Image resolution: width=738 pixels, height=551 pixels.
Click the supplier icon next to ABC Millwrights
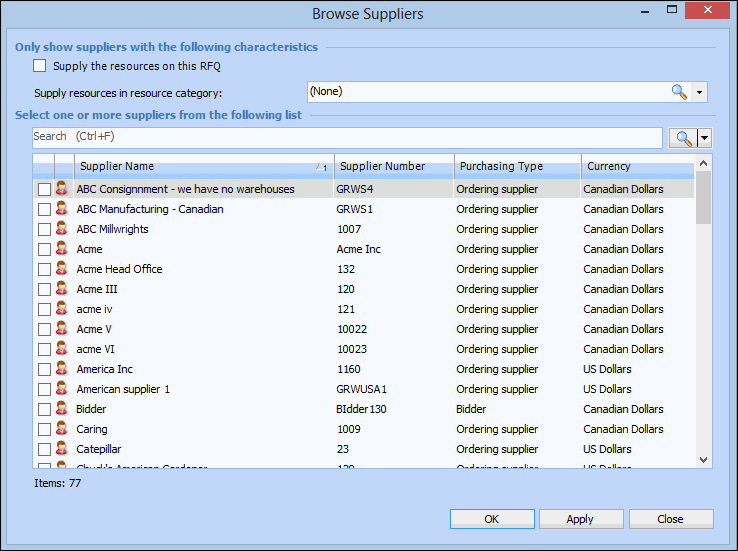(62, 229)
